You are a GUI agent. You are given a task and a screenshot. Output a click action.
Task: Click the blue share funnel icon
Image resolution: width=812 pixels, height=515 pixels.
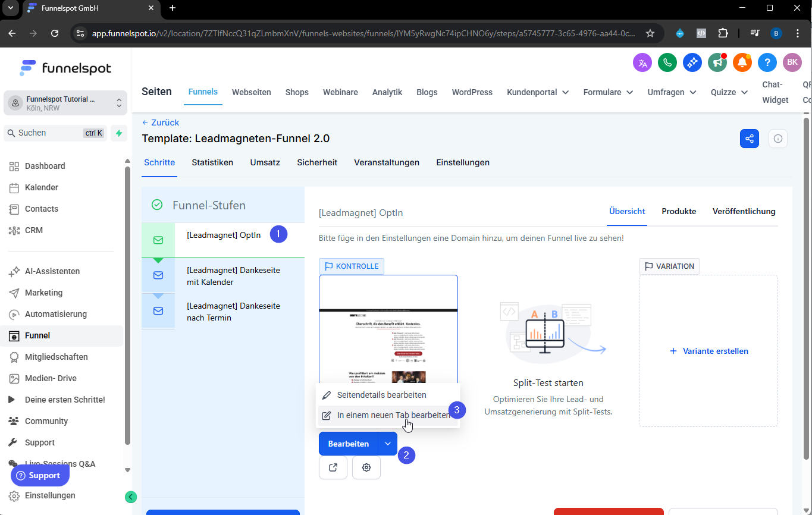(750, 139)
